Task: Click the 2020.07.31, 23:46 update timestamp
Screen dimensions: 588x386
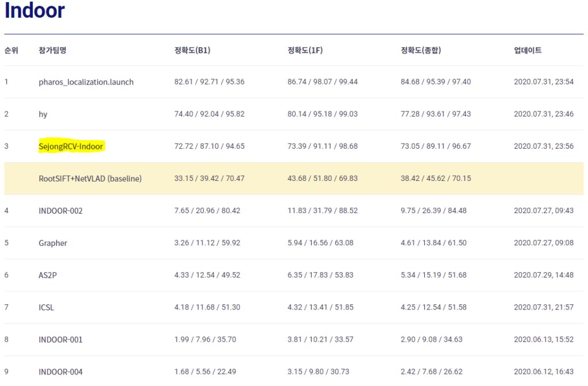Action: coord(543,114)
